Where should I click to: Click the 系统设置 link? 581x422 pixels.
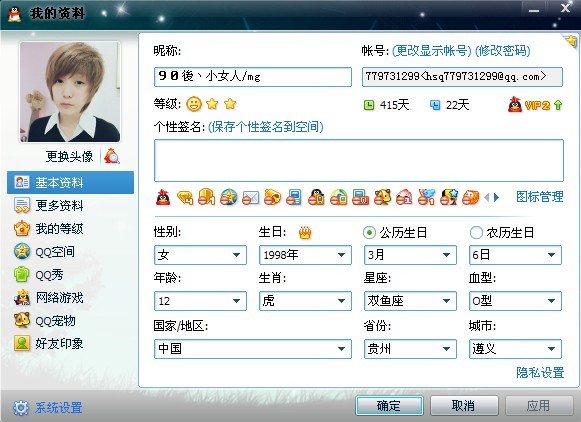[x=59, y=408]
